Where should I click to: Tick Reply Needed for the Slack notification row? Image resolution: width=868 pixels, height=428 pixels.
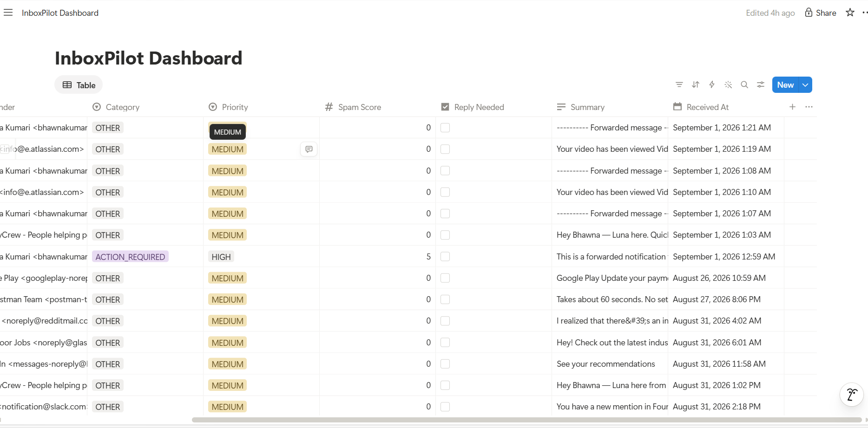[445, 407]
